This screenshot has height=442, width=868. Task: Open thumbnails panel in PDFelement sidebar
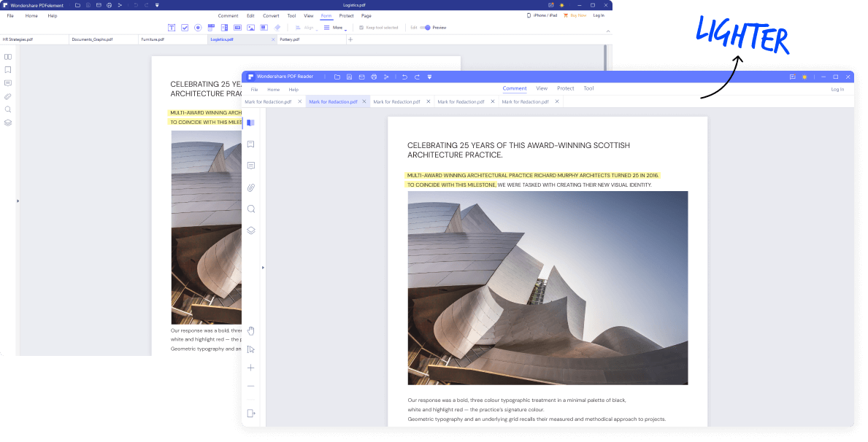point(8,57)
